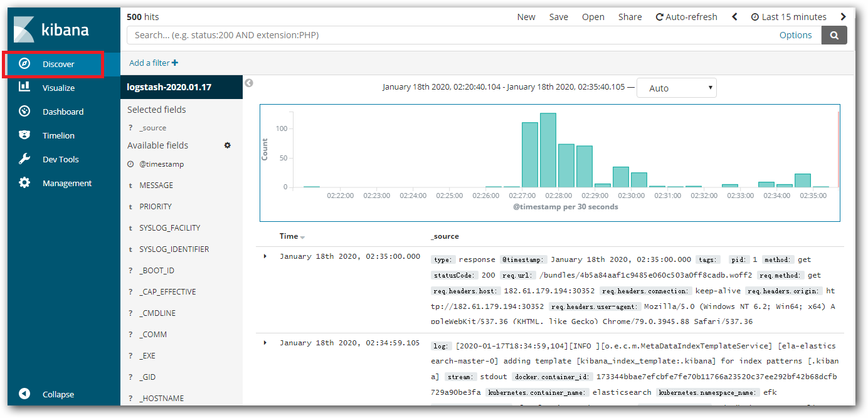
Task: Open the Discover compass icon
Action: 24,63
